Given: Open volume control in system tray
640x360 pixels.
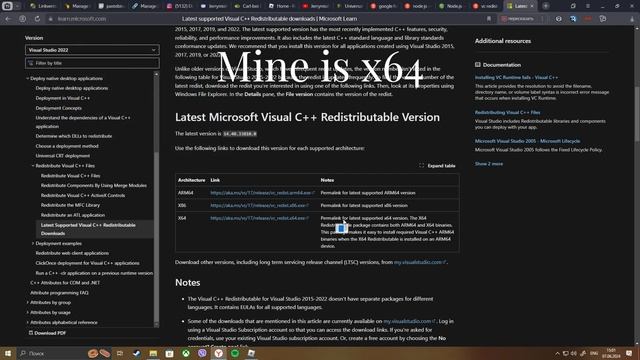Looking at the screenshot, I should coord(573,353).
